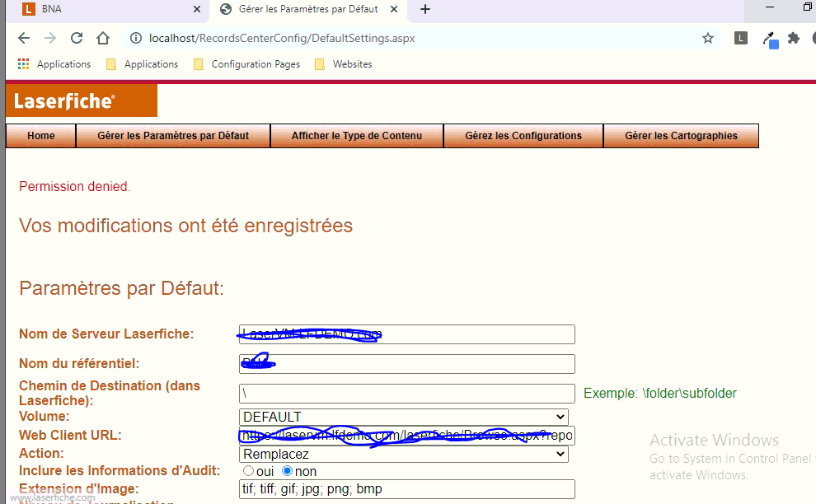Close the BNA tab
This screenshot has height=504, width=816.
point(197,9)
